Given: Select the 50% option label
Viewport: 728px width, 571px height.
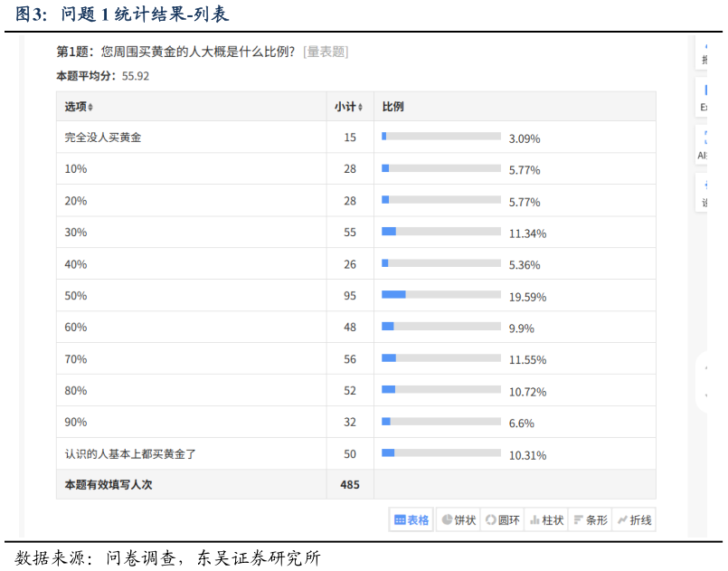Looking at the screenshot, I should pyautogui.click(x=76, y=296).
